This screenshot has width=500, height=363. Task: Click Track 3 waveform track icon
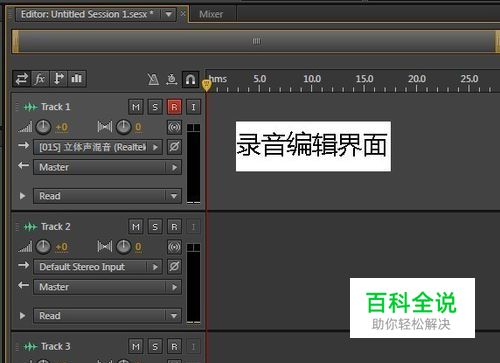click(x=30, y=347)
